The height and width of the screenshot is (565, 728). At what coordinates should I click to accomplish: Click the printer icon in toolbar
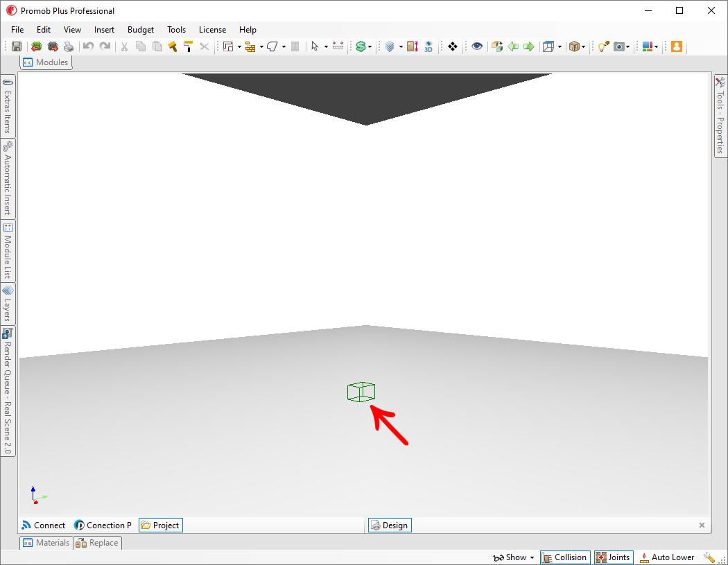pos(69,46)
